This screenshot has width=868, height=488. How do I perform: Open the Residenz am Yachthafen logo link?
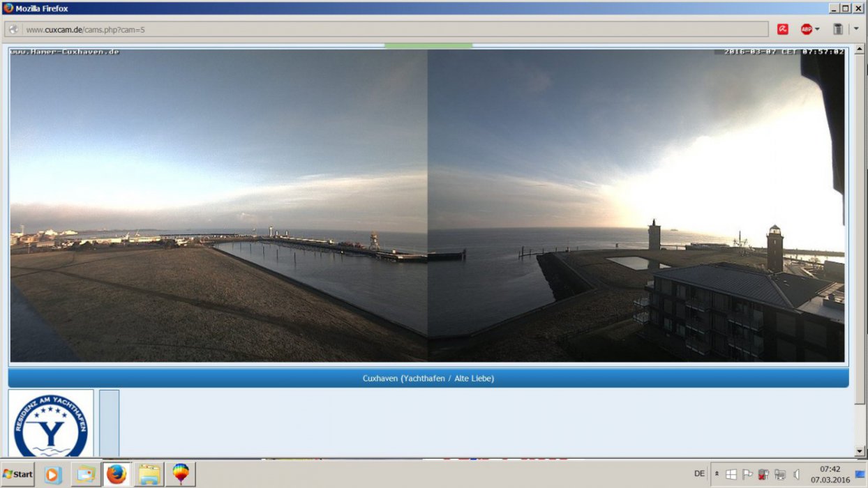pos(51,424)
